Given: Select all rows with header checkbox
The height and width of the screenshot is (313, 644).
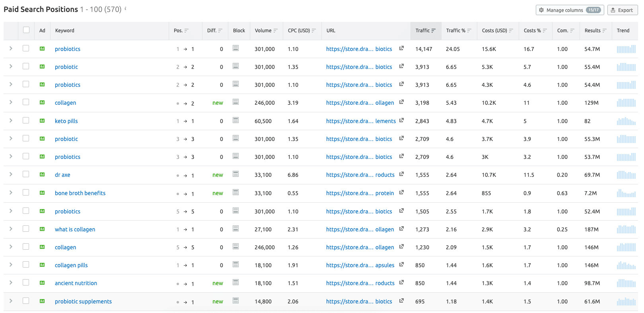Looking at the screenshot, I should [26, 30].
